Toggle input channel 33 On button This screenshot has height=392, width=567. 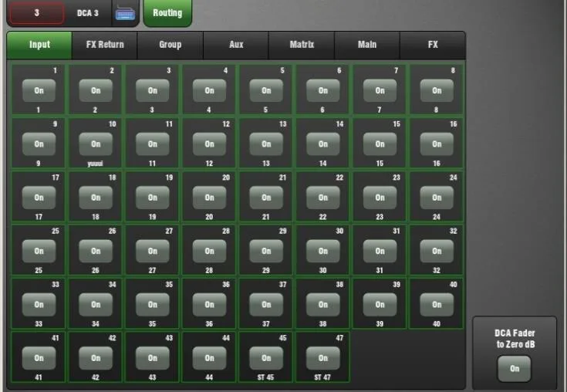click(39, 305)
